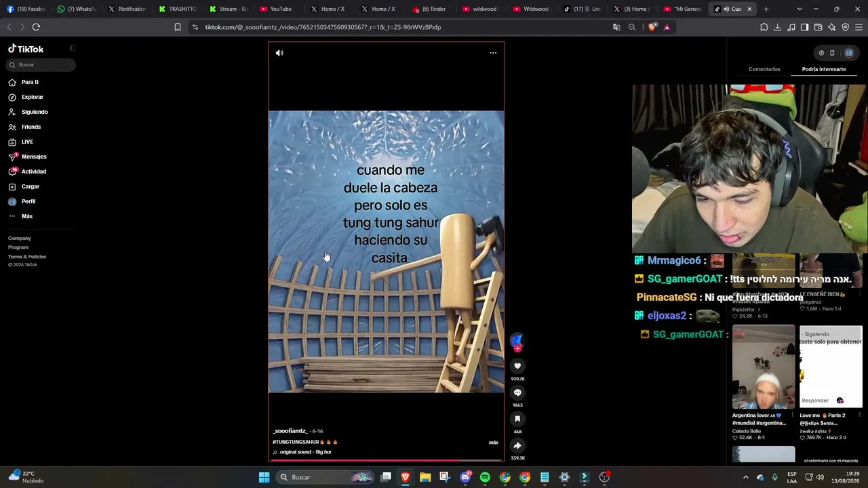Switch to the 'Podría interesarte' tab
868x488 pixels.
click(824, 69)
